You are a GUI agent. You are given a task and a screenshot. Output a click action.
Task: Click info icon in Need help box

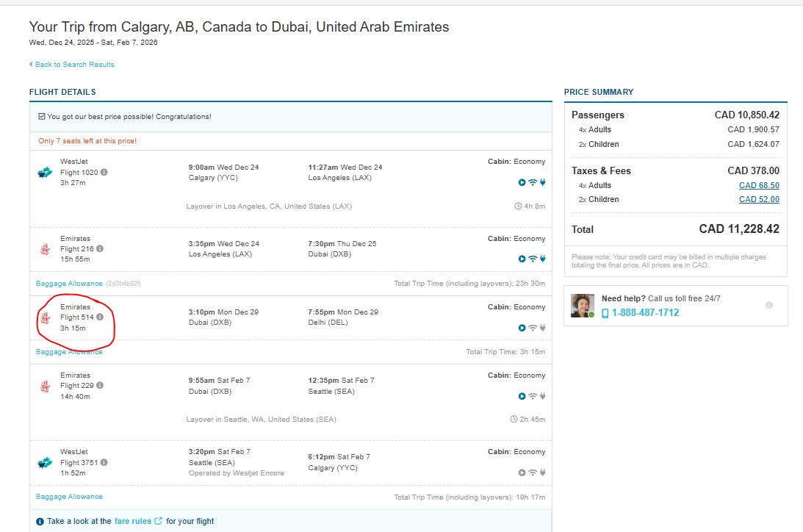pyautogui.click(x=768, y=305)
